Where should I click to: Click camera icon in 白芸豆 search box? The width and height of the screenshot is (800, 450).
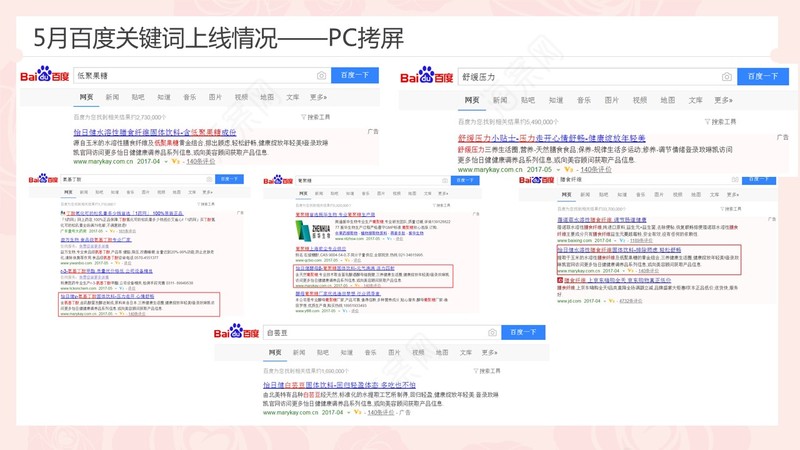click(x=492, y=332)
